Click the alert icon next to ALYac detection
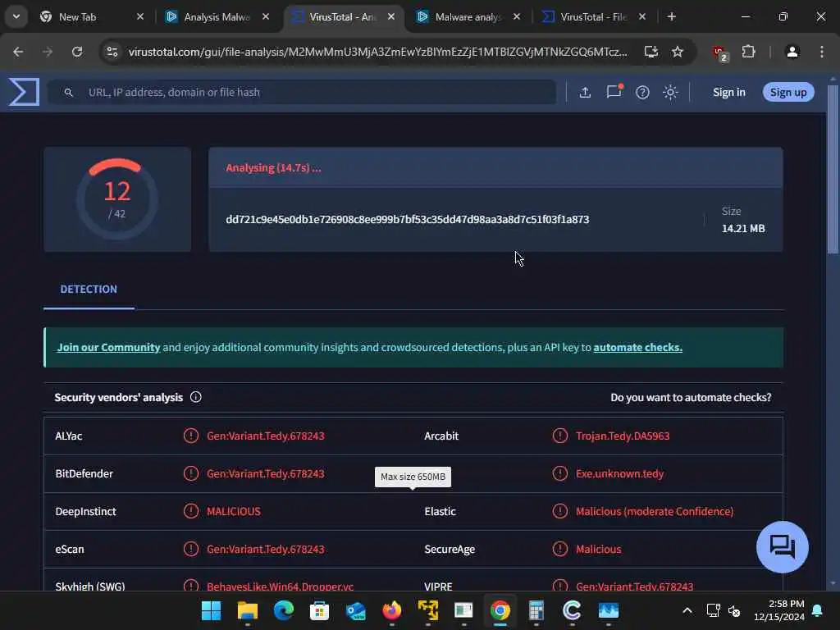 190,436
